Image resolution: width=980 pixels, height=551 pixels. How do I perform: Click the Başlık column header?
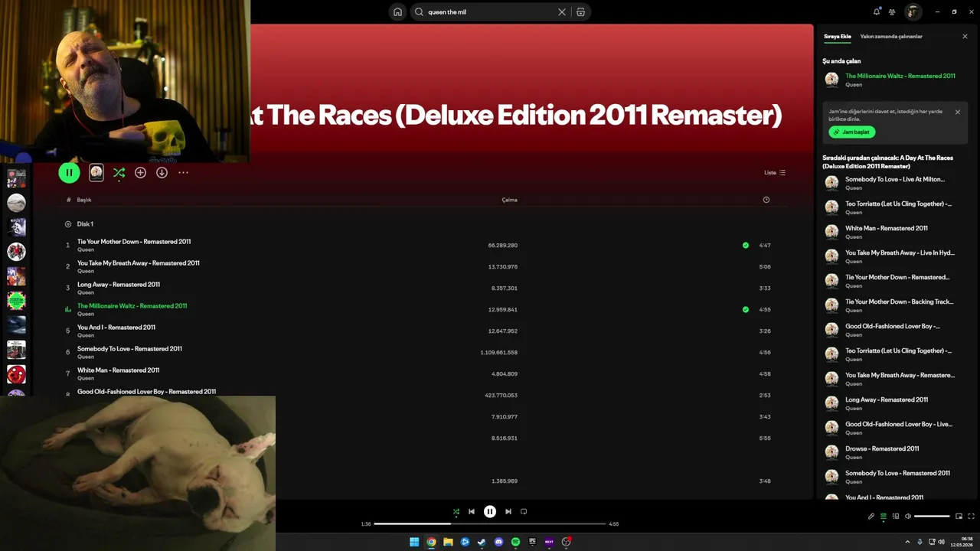(x=84, y=200)
